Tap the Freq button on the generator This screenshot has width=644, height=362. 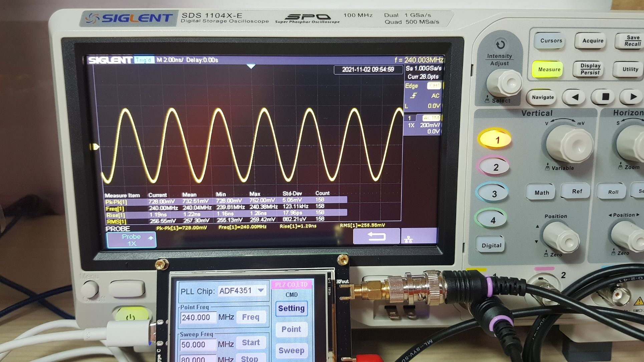coord(250,317)
